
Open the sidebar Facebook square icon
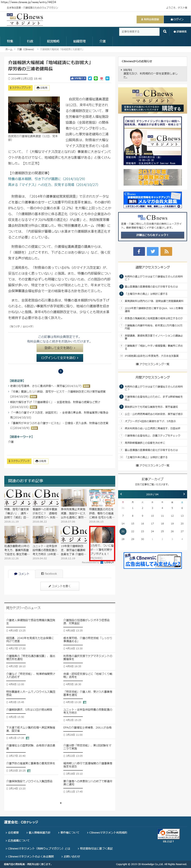click(139, 251)
